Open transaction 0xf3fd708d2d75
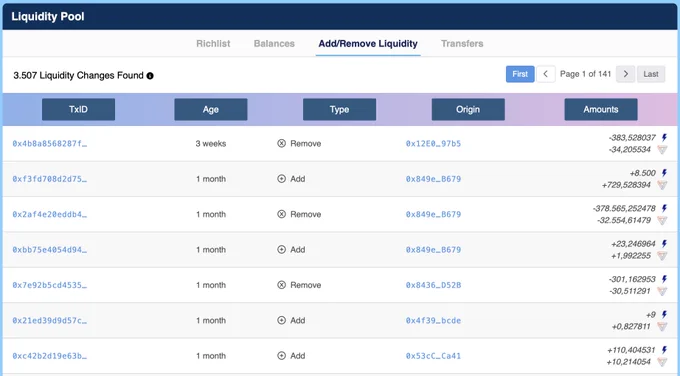The image size is (680, 376). pyautogui.click(x=49, y=179)
